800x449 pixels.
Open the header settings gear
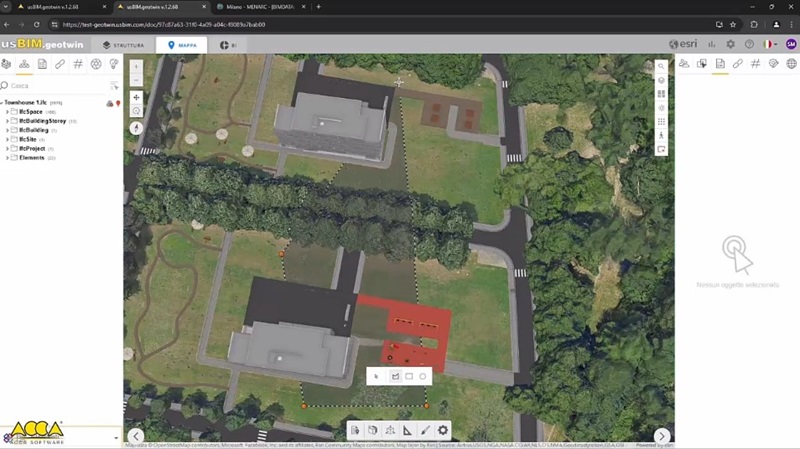click(x=731, y=44)
